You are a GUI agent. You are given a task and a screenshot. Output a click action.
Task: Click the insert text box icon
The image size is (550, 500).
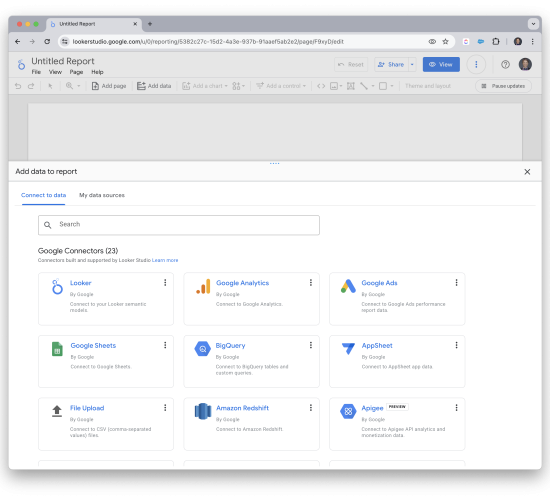[x=351, y=86]
